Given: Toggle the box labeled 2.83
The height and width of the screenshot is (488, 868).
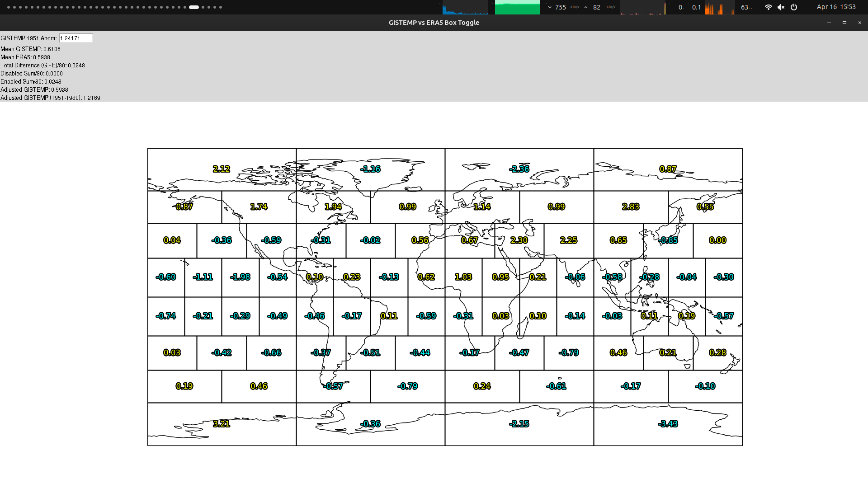Looking at the screenshot, I should (x=631, y=207).
